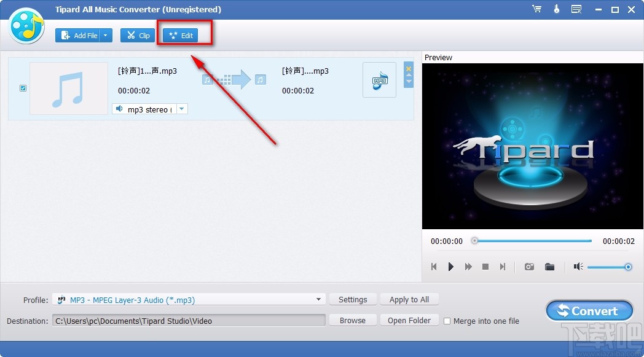Stop the preview playback

[485, 267]
